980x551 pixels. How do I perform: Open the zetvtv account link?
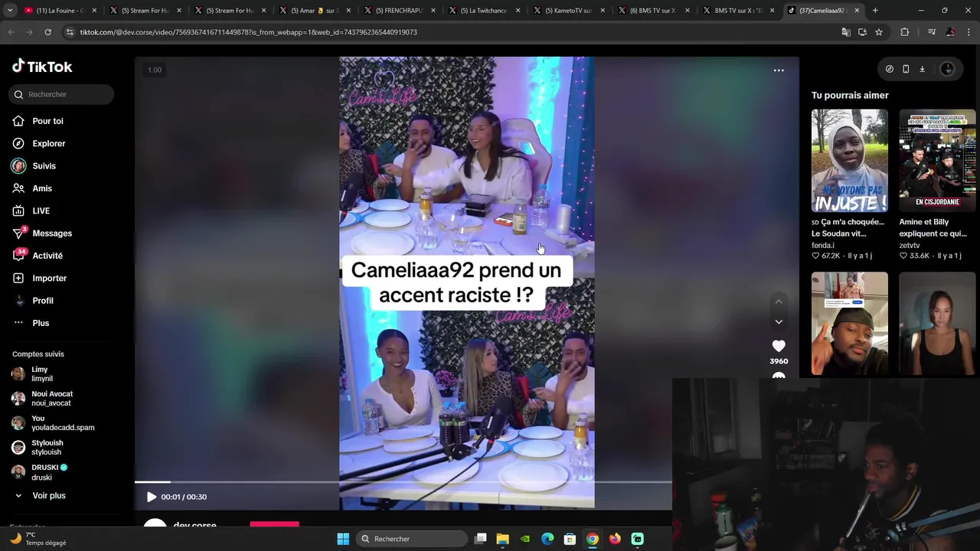[x=910, y=246]
